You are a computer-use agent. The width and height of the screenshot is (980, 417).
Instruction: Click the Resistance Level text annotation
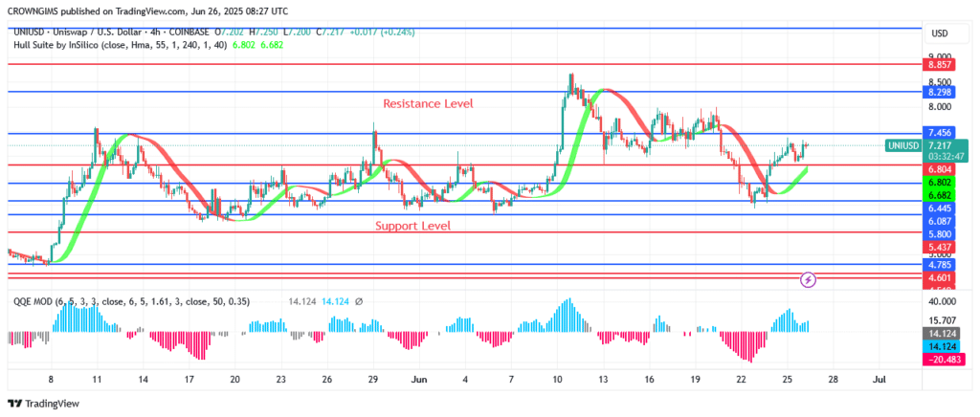pos(428,103)
